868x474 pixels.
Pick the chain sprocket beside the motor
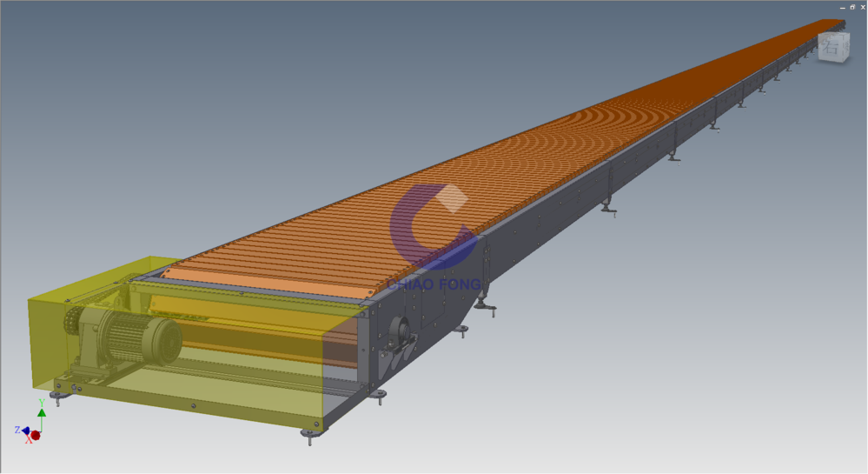click(71, 326)
